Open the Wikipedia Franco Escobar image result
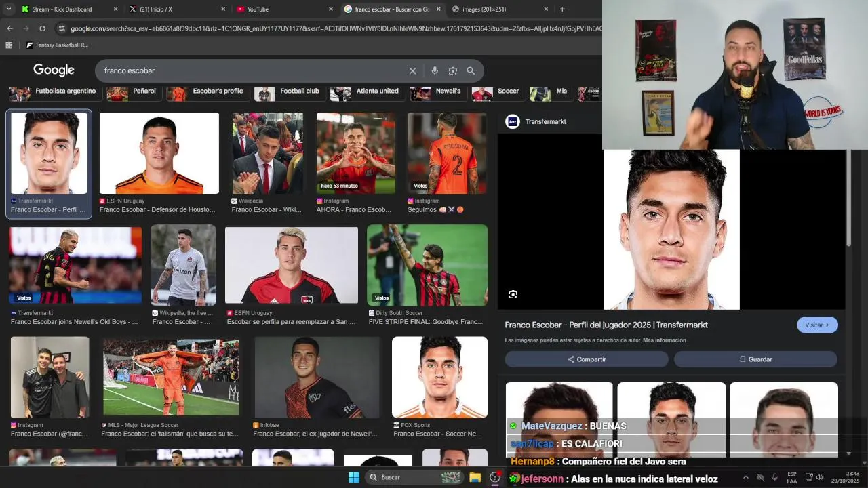This screenshot has width=868, height=488. click(x=268, y=153)
